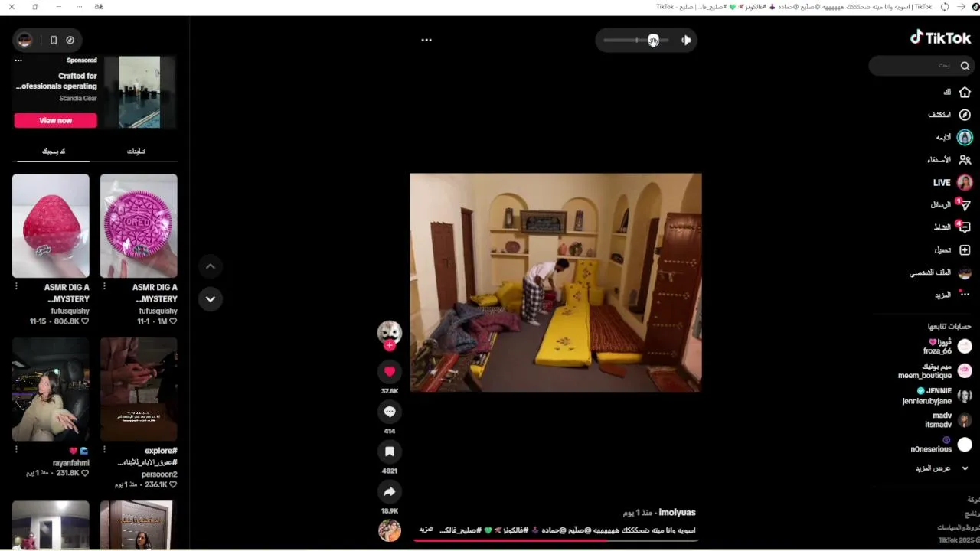Open the Friends icon in sidebar
Image resolution: width=980 pixels, height=551 pixels.
point(965,160)
